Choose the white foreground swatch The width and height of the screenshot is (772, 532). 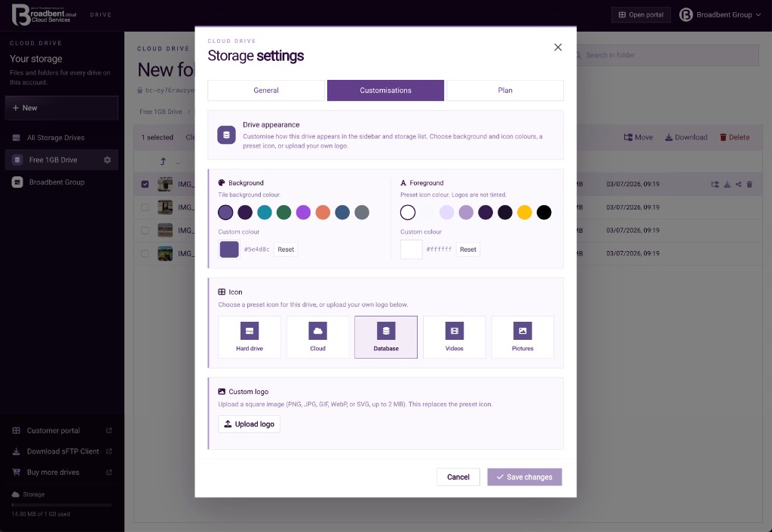pos(408,212)
